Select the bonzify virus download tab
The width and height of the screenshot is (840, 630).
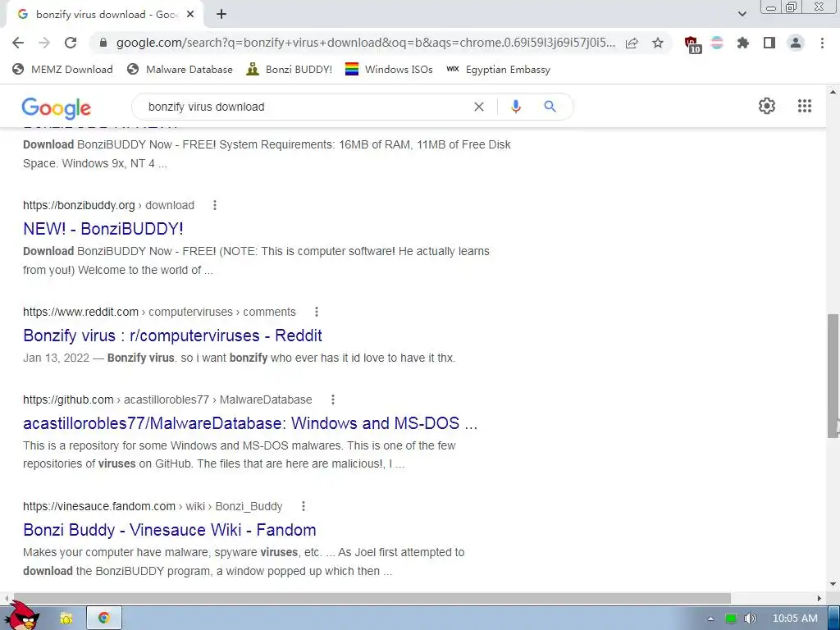pyautogui.click(x=104, y=15)
